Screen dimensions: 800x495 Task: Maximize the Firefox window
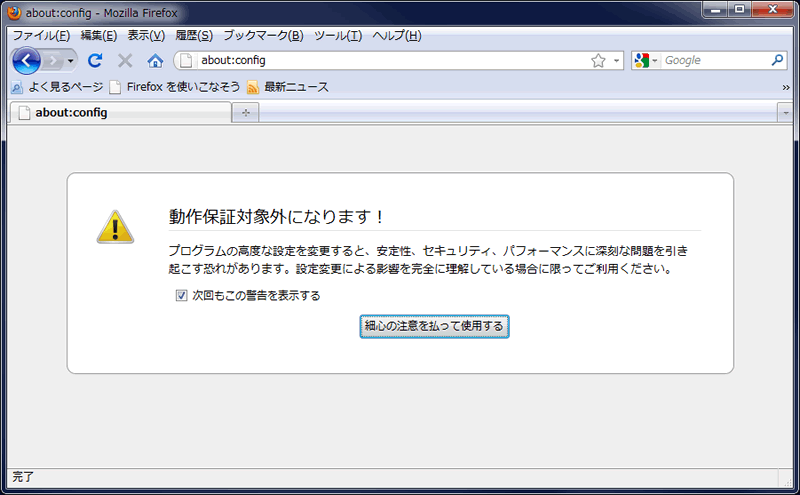(x=739, y=9)
